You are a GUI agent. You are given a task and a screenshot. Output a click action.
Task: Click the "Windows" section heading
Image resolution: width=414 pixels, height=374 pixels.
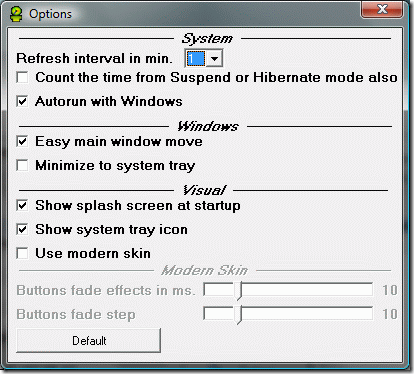point(208,126)
